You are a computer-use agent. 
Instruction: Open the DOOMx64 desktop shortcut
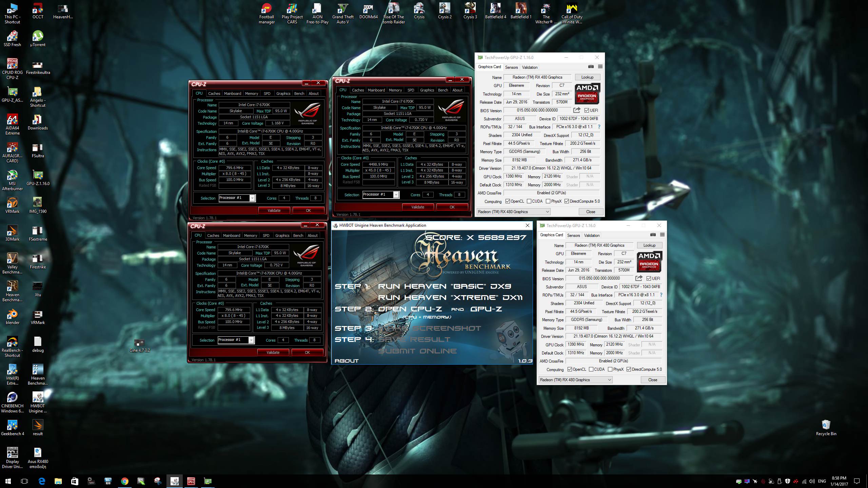tap(369, 11)
